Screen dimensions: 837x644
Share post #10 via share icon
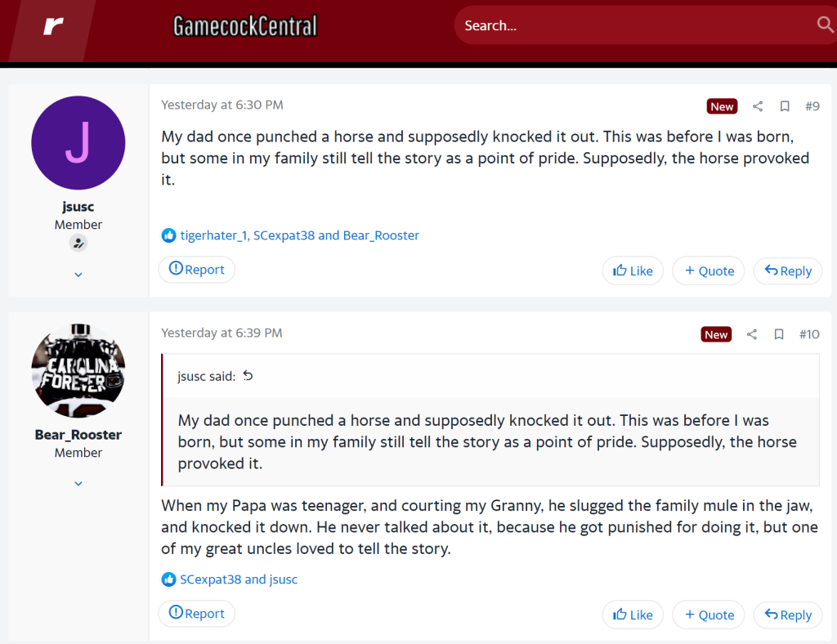752,334
